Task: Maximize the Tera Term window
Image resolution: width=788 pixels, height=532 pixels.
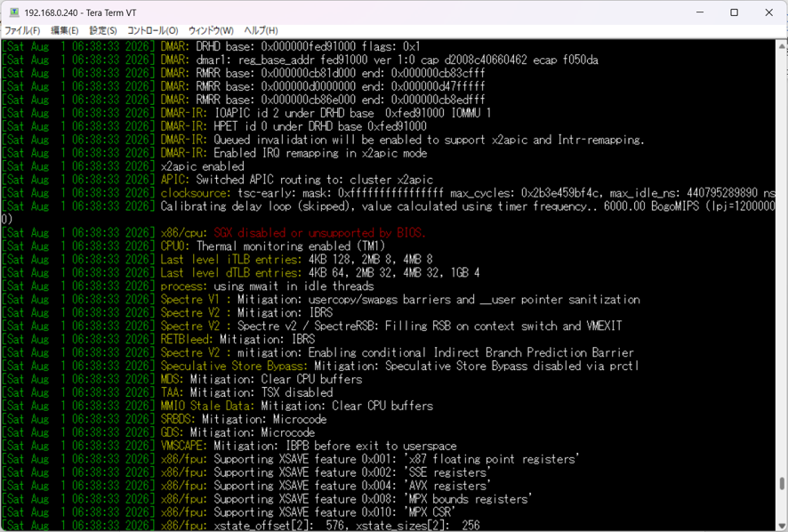Action: 735,12
